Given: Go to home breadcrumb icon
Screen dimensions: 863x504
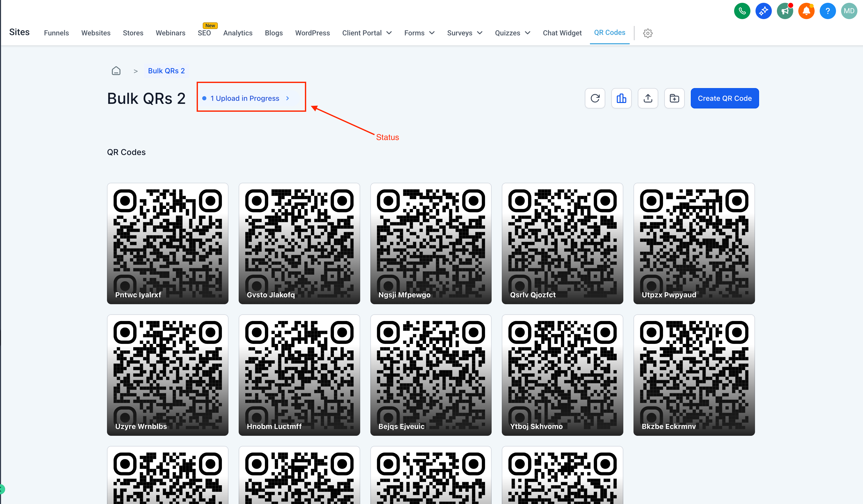Looking at the screenshot, I should [x=116, y=71].
